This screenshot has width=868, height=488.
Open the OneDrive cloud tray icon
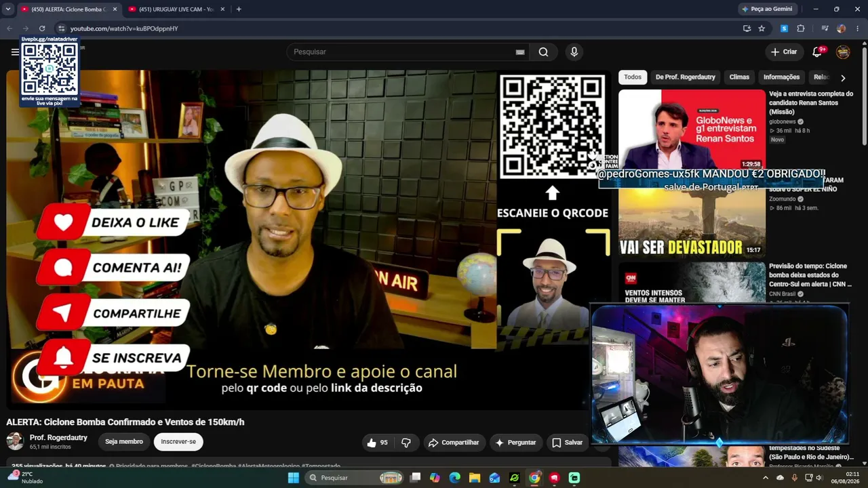click(780, 478)
